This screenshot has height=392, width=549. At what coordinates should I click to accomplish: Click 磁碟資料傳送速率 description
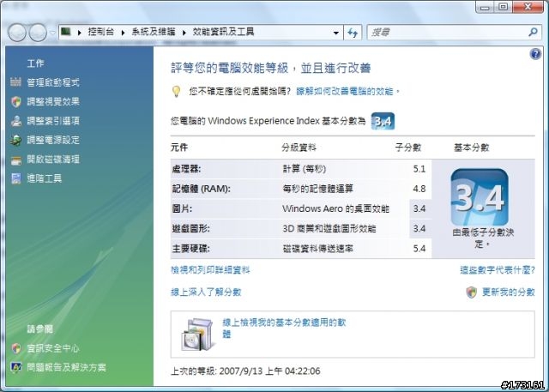tap(317, 249)
